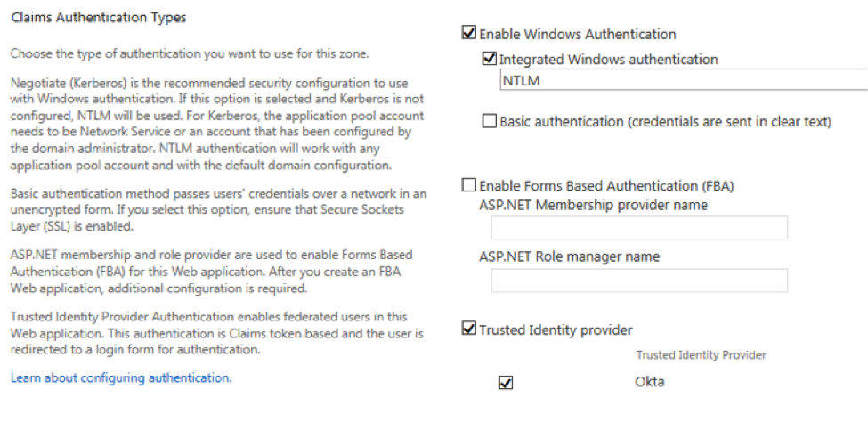Uncheck the Trusted Identity provider checkbox
Screen dimensions: 868x430
coord(469,330)
